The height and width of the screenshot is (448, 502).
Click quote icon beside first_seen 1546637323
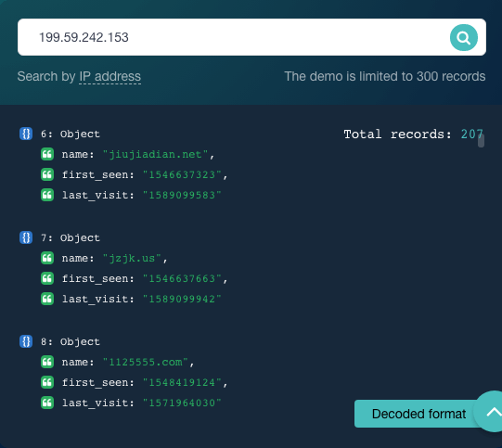coord(47,174)
